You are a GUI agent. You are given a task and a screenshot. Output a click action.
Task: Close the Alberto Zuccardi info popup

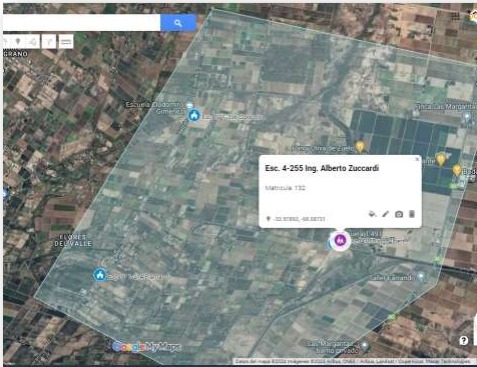pyautogui.click(x=417, y=159)
